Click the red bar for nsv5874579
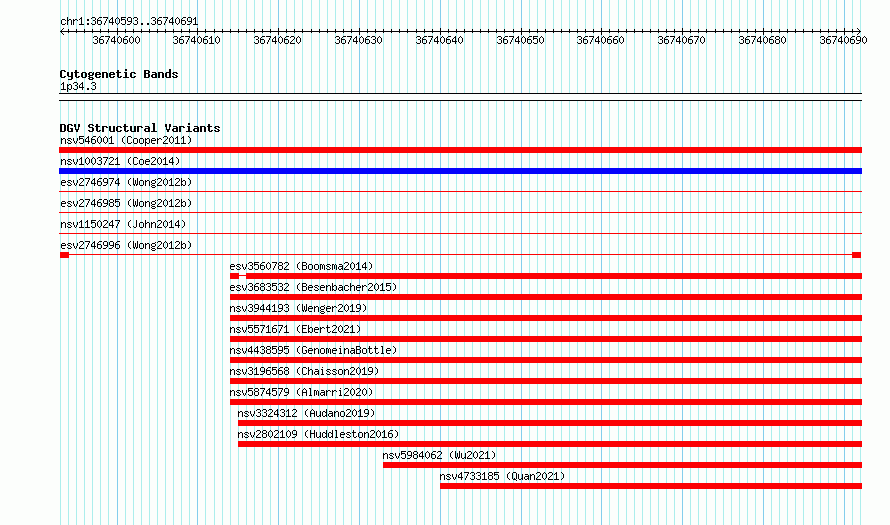 click(546, 402)
